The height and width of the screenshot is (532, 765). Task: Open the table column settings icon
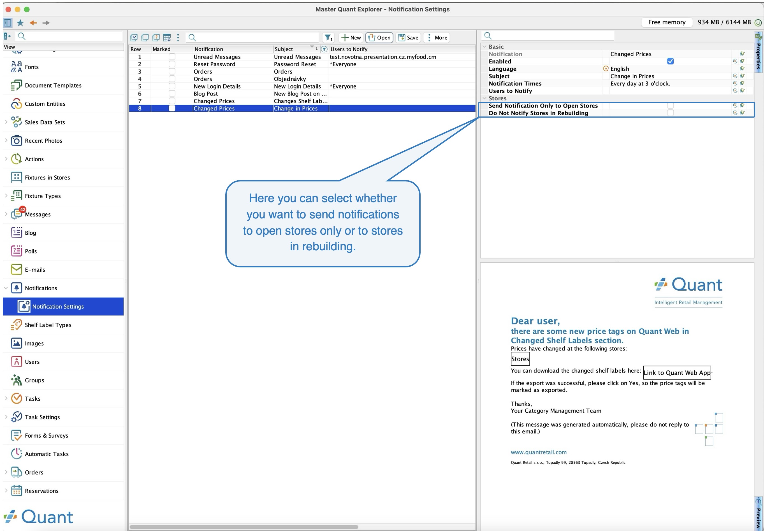tap(167, 38)
